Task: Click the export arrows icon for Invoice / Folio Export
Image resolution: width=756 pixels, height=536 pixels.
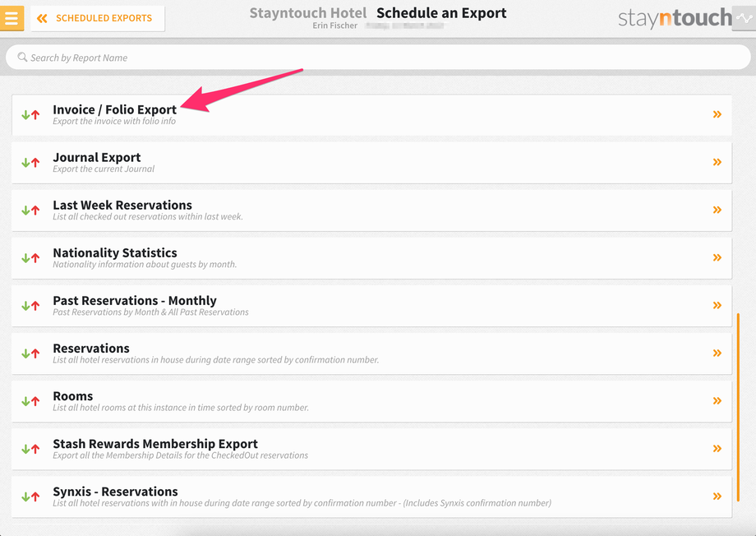Action: point(30,115)
